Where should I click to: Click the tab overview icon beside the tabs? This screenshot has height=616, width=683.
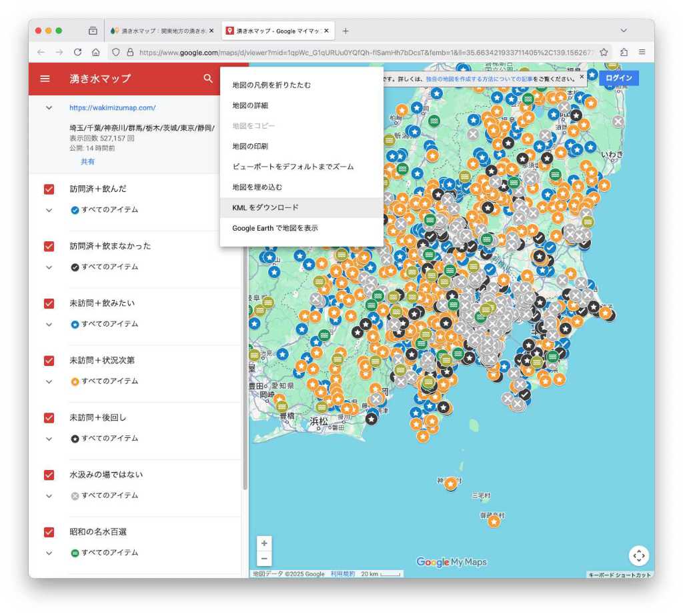(93, 31)
